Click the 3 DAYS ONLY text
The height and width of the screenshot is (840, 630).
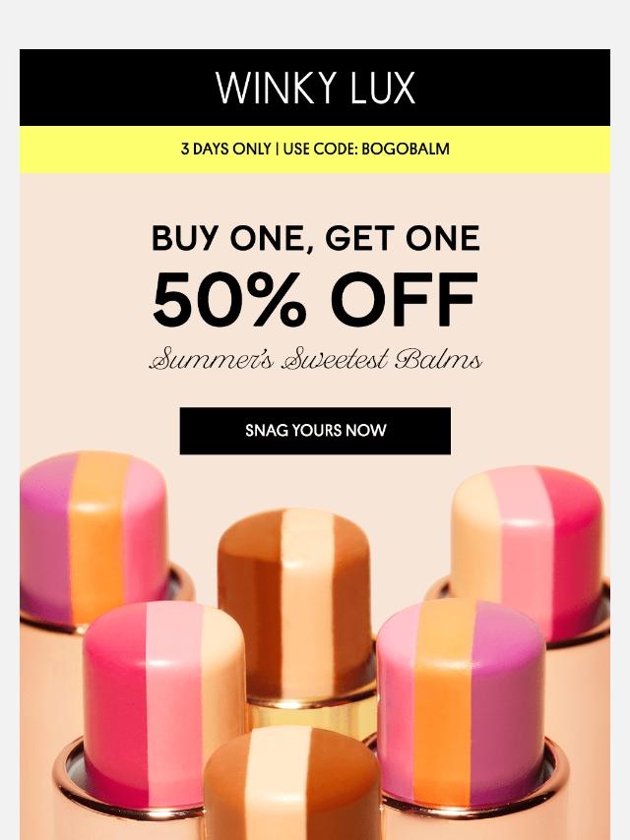(225, 149)
